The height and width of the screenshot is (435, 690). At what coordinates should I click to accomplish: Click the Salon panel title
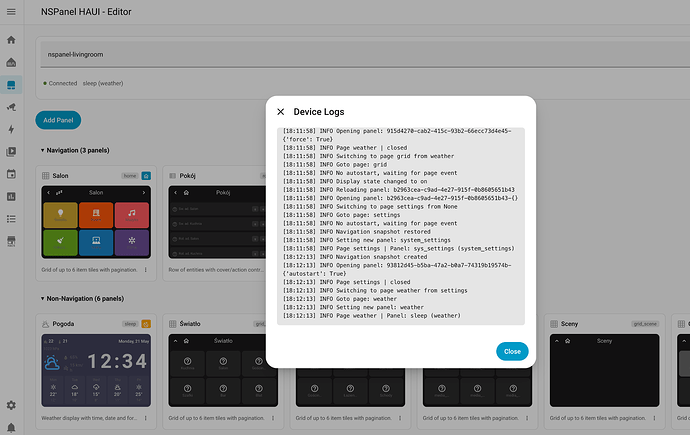pos(60,176)
